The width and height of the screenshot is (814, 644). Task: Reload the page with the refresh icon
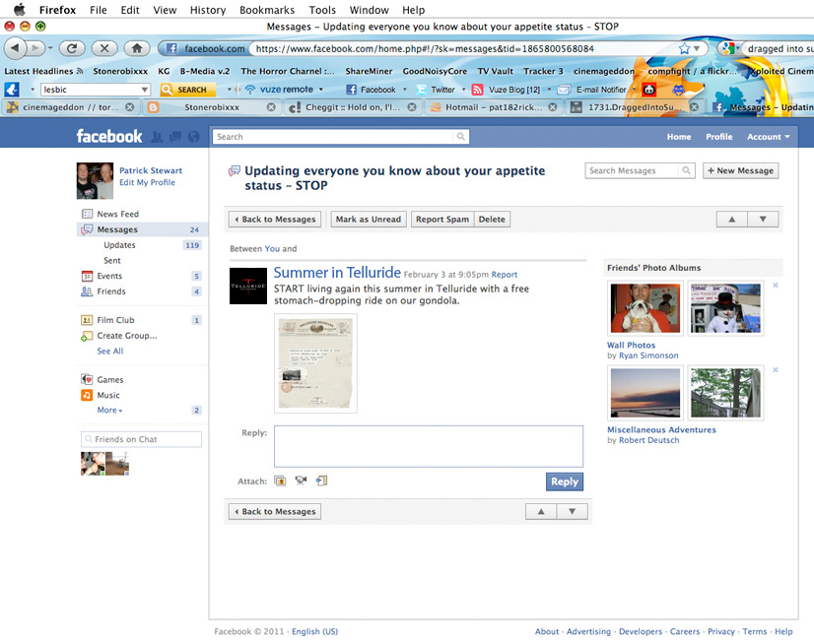(72, 48)
